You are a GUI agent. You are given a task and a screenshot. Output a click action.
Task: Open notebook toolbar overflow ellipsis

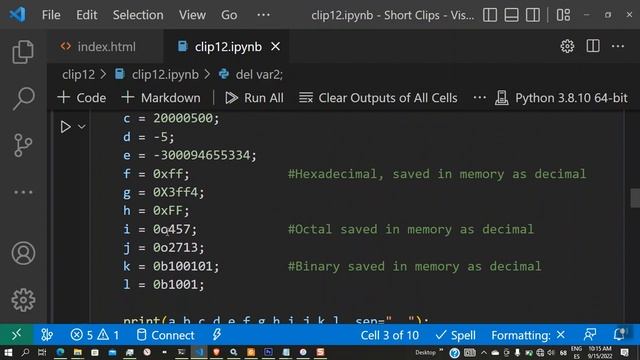tap(480, 98)
